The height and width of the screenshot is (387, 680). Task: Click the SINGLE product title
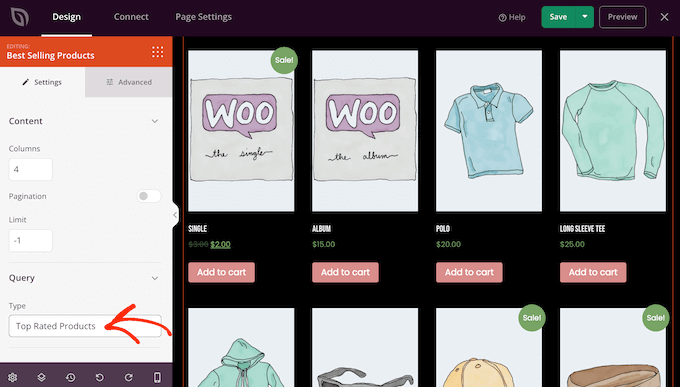[x=197, y=229]
